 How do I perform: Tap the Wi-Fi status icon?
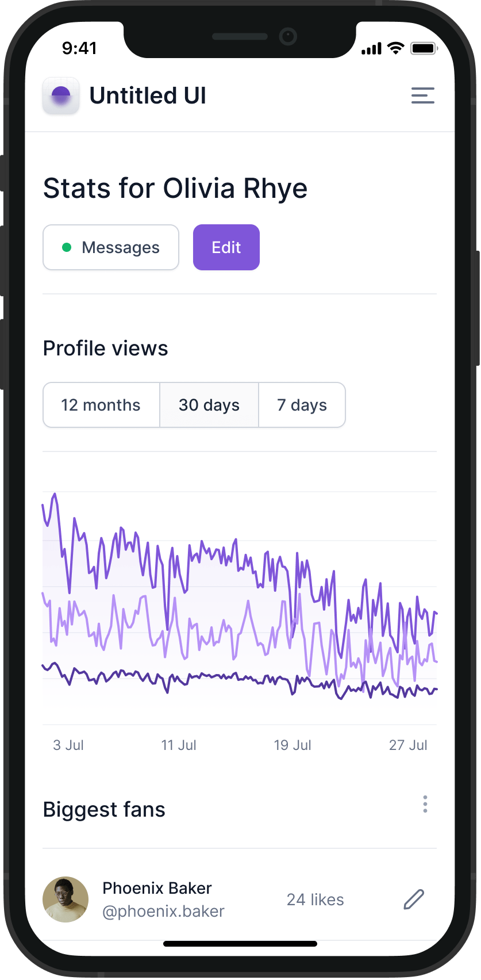(395, 48)
